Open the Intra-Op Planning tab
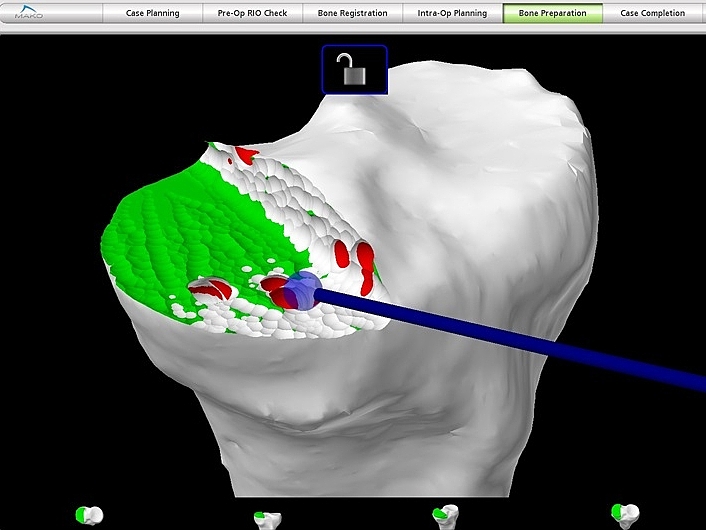Viewport: 706px width, 530px height. (x=452, y=14)
